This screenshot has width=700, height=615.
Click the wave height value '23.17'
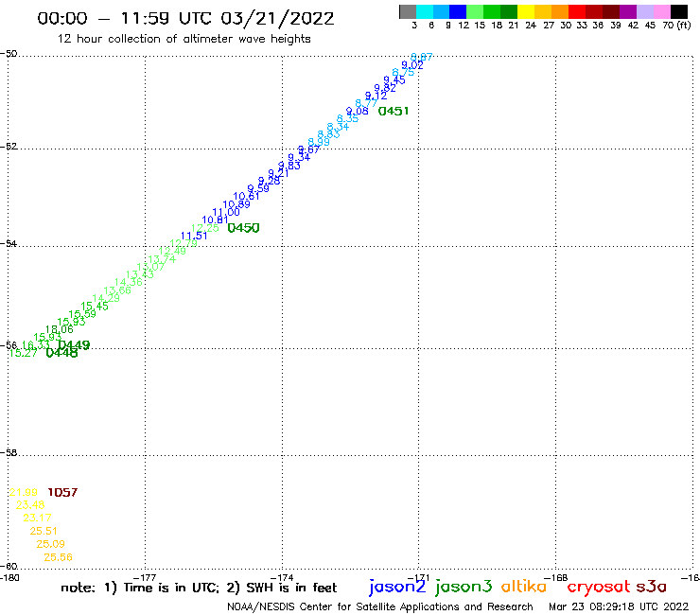(x=37, y=518)
